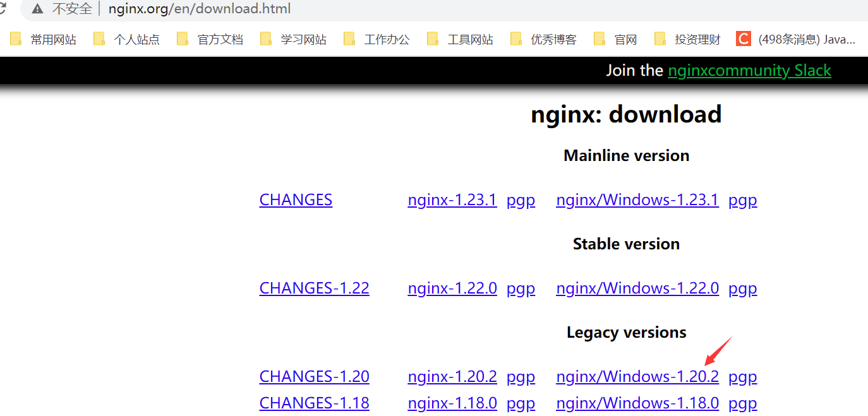Click the address bar URL nginx.org/en/download.html
The image size is (868, 416).
tap(200, 9)
